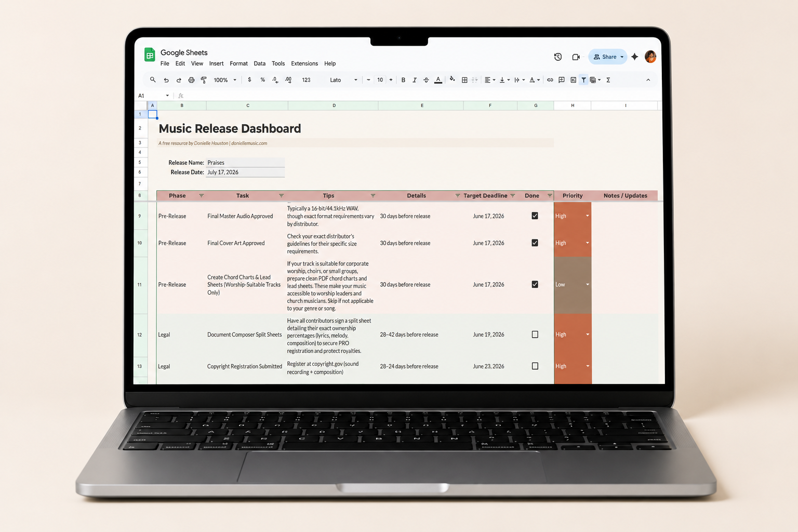Format selection as currency

(x=249, y=80)
